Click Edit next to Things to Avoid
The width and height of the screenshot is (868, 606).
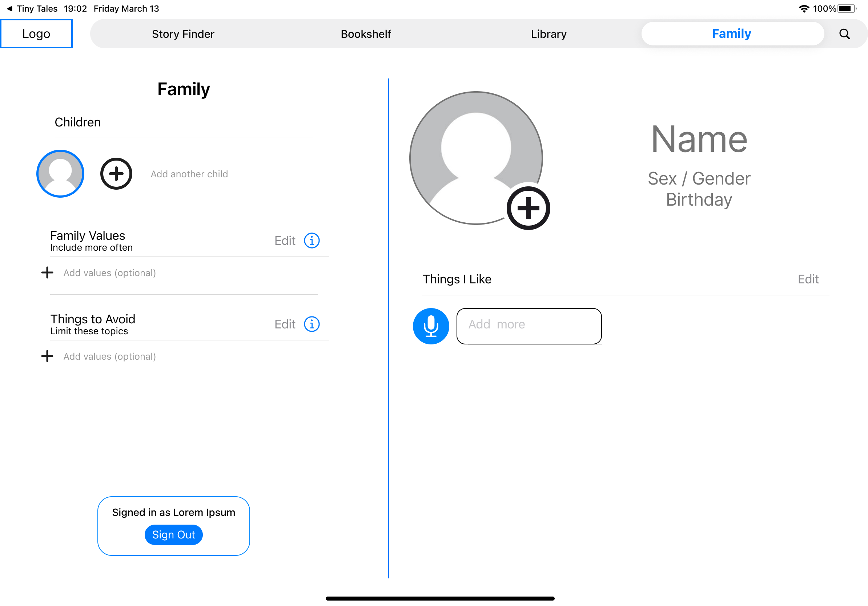coord(285,324)
